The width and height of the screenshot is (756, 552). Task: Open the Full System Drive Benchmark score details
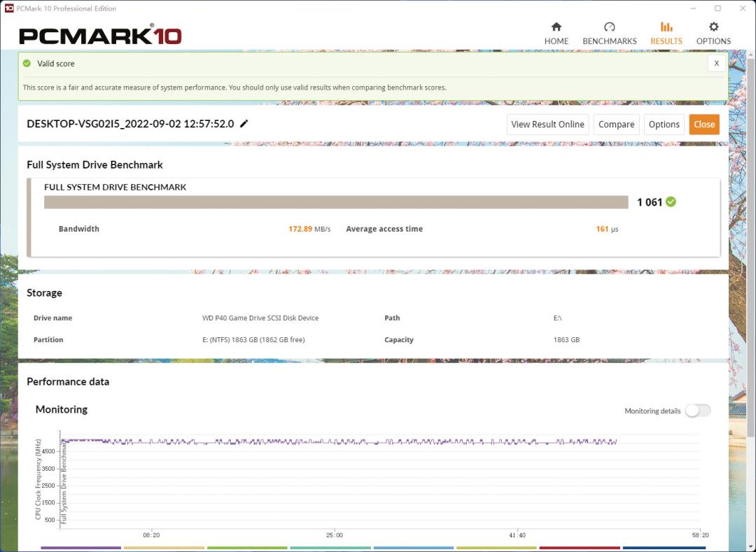(336, 201)
